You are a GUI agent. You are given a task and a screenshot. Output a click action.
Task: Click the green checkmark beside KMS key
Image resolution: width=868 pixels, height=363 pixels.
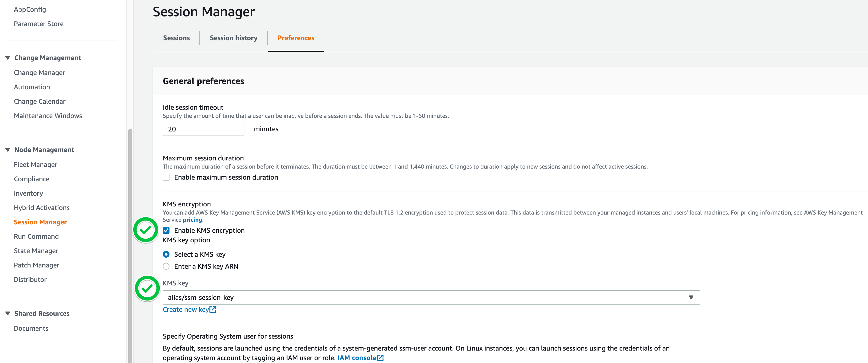(x=147, y=288)
